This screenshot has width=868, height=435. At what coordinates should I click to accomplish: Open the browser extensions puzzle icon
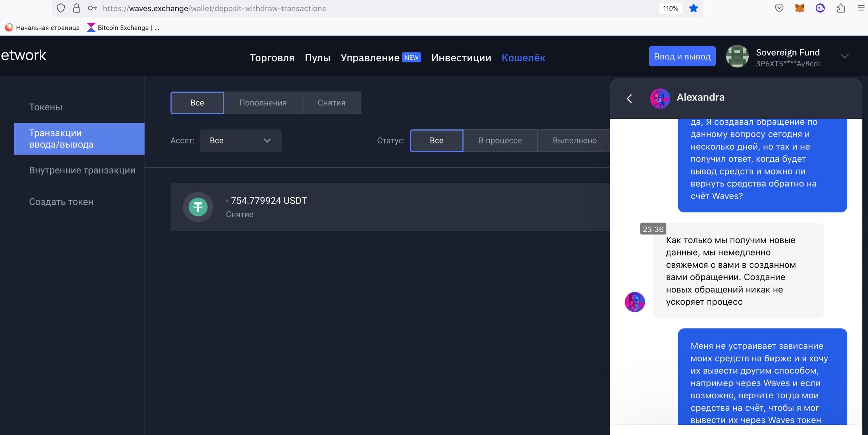coord(841,8)
